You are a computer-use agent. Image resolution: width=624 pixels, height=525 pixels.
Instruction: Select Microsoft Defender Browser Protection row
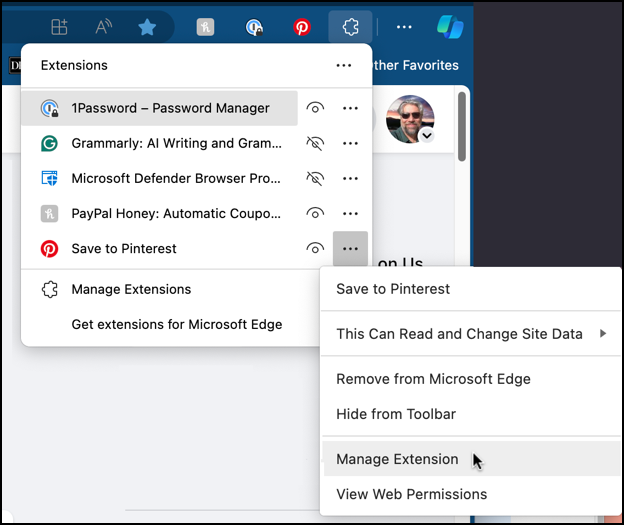coord(159,178)
